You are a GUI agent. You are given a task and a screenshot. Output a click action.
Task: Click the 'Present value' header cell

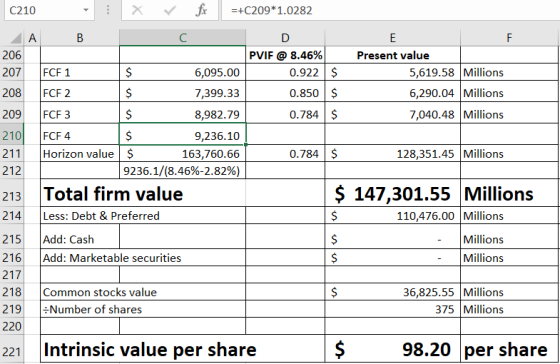[x=392, y=55]
